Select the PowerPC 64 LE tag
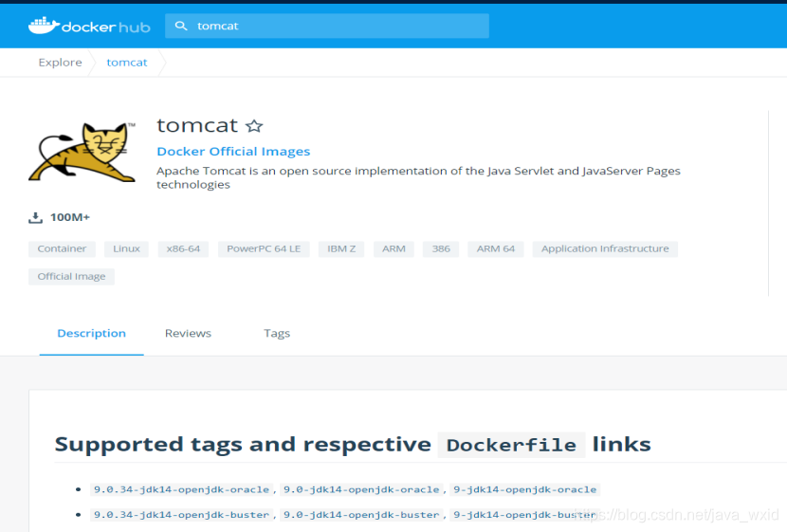Viewport: 787px width, 532px height. pyautogui.click(x=264, y=249)
